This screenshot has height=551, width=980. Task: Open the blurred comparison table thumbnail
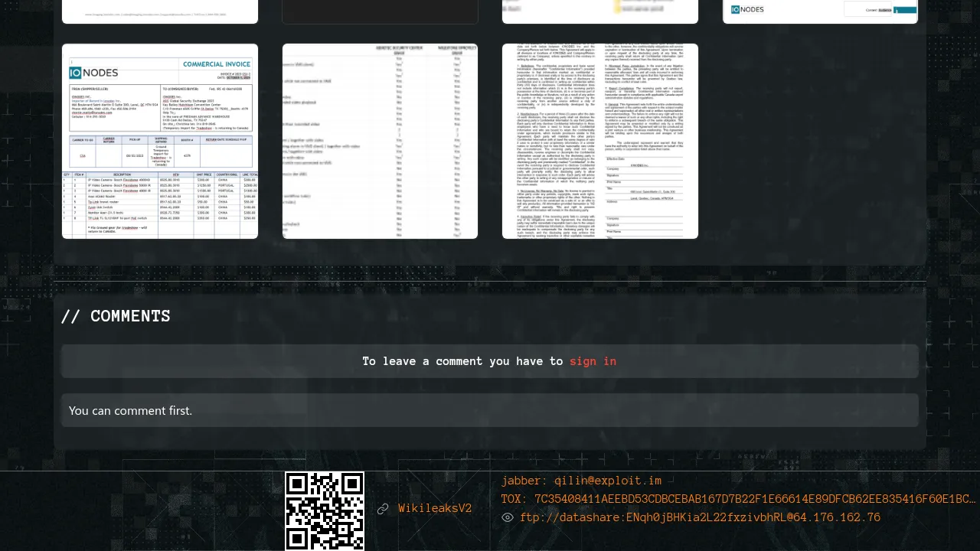[x=380, y=142]
